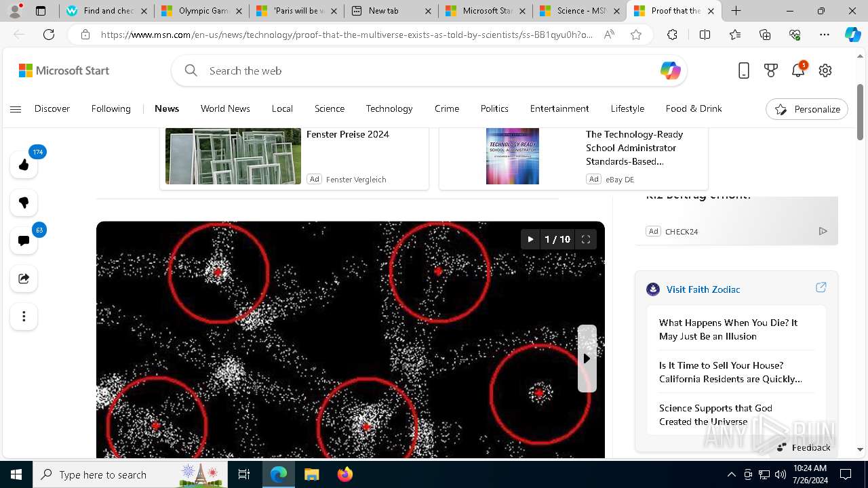Viewport: 868px width, 488px height.
Task: Open 'What Happens When You Die?' article
Action: pyautogui.click(x=728, y=329)
